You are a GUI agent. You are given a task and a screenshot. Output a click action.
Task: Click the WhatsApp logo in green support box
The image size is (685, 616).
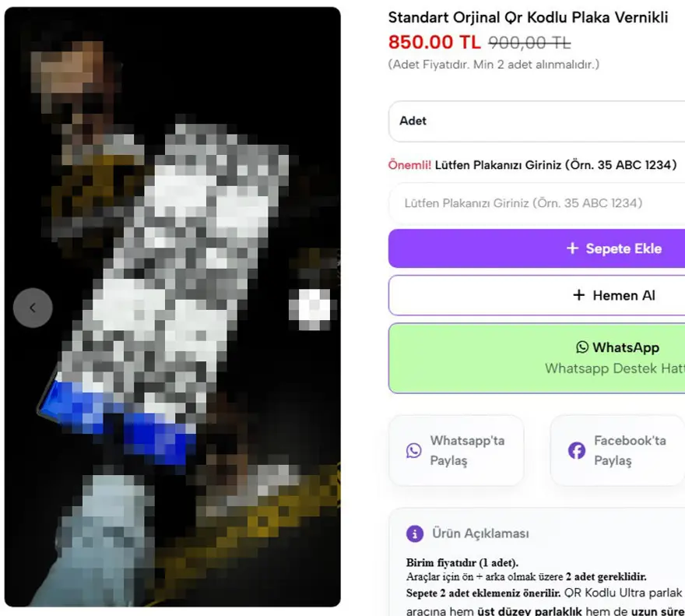tap(582, 347)
